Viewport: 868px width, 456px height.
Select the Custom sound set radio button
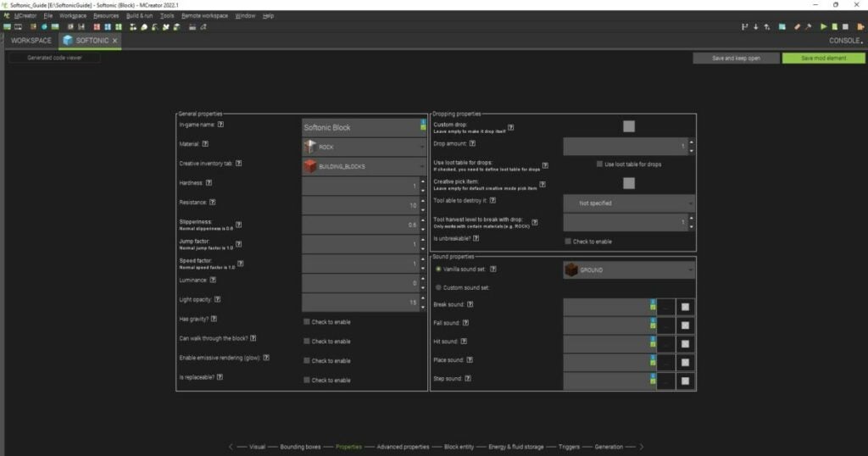coord(438,288)
